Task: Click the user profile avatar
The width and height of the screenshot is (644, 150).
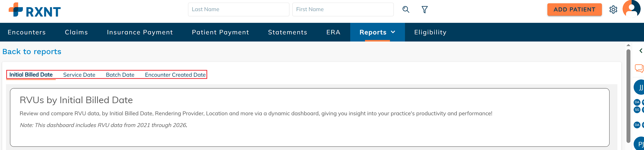Action: click(631, 9)
